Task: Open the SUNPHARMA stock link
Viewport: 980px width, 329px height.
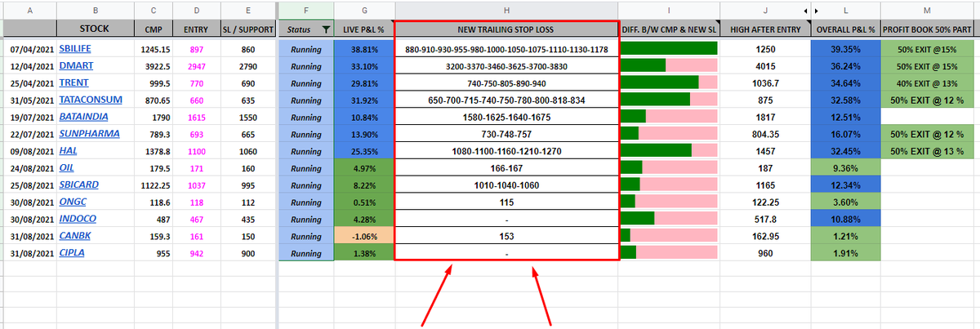Action: point(88,133)
